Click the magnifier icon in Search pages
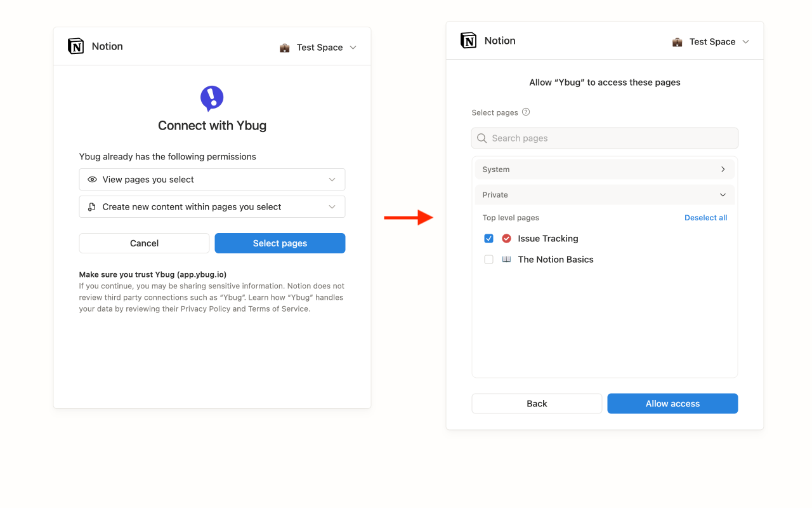812x508 pixels. pos(482,138)
